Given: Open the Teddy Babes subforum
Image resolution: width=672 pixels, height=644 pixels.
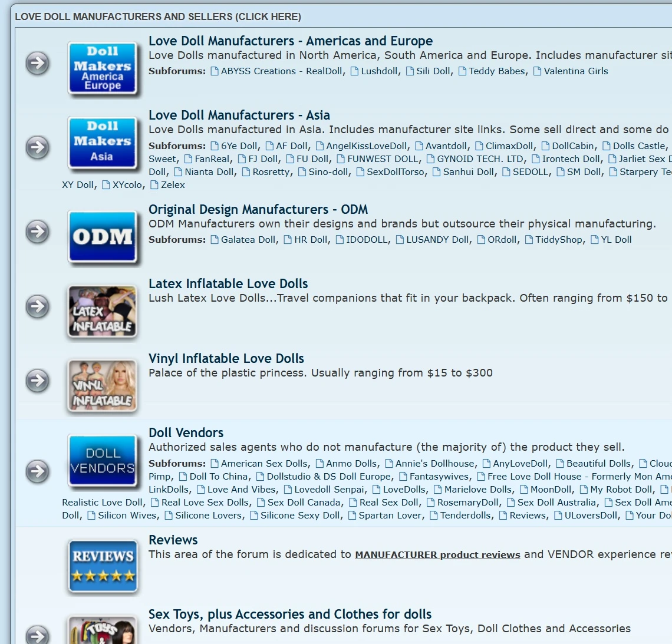Looking at the screenshot, I should tap(497, 71).
